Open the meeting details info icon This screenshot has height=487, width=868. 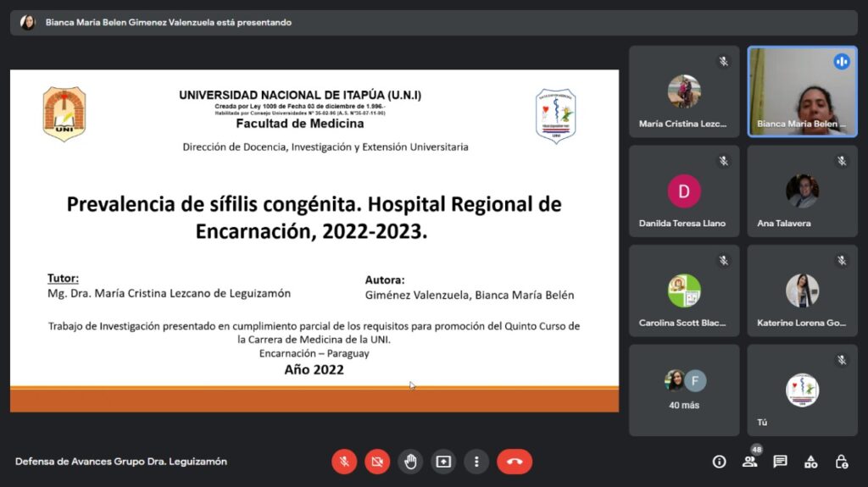(x=719, y=462)
